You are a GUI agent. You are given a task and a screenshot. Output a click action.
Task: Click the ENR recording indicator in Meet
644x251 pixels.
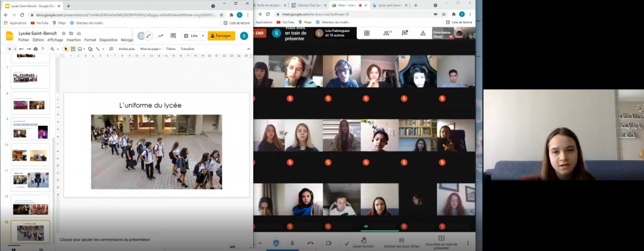[x=260, y=33]
